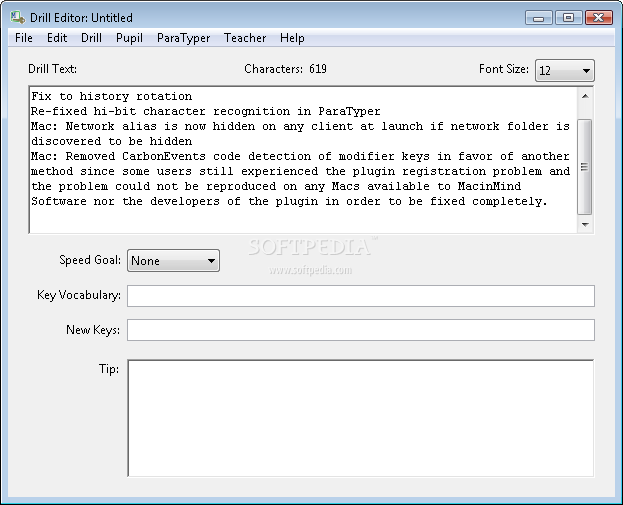Open the ParaTyper menu
The width and height of the screenshot is (623, 505).
[x=183, y=38]
